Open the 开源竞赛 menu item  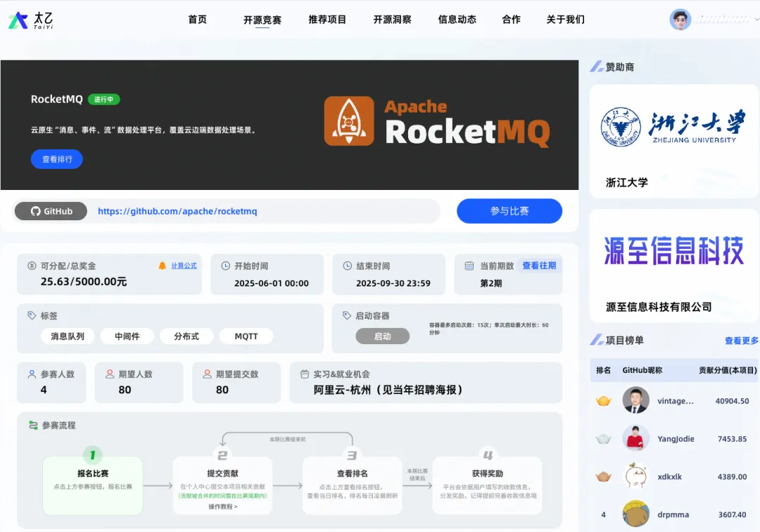point(262,20)
